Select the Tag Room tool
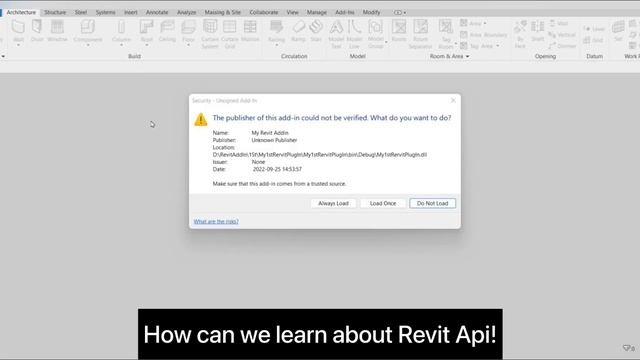640x360 pixels. point(446,33)
